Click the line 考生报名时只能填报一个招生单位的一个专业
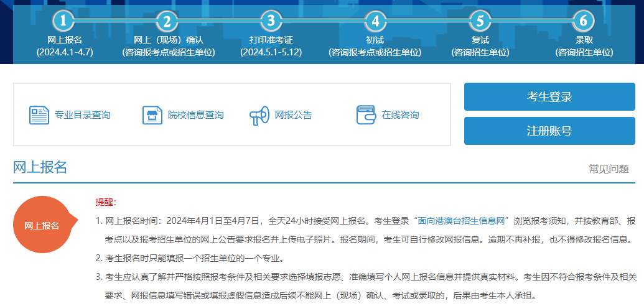This screenshot has width=644, height=306. [190, 258]
